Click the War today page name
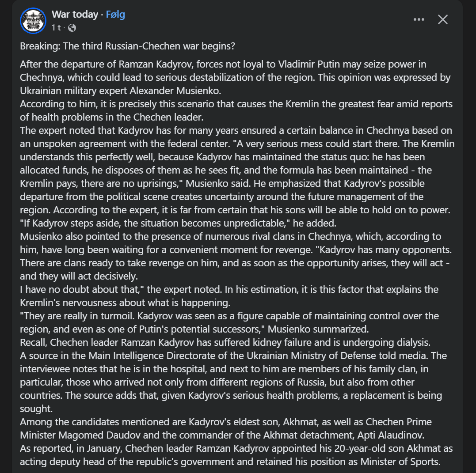 coord(75,14)
